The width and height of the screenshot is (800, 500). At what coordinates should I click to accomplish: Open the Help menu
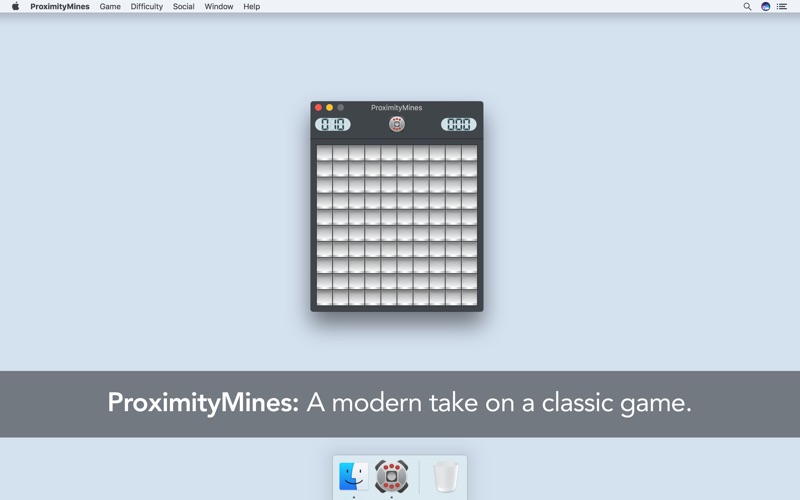pos(252,7)
